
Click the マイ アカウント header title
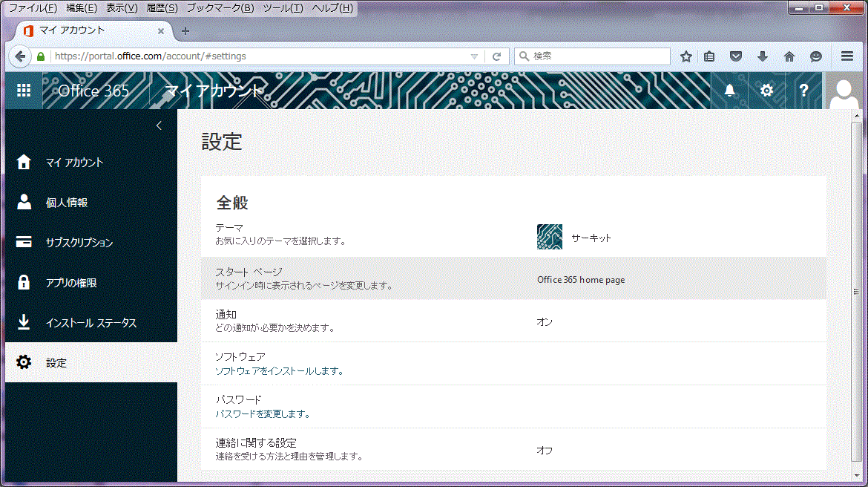click(214, 91)
